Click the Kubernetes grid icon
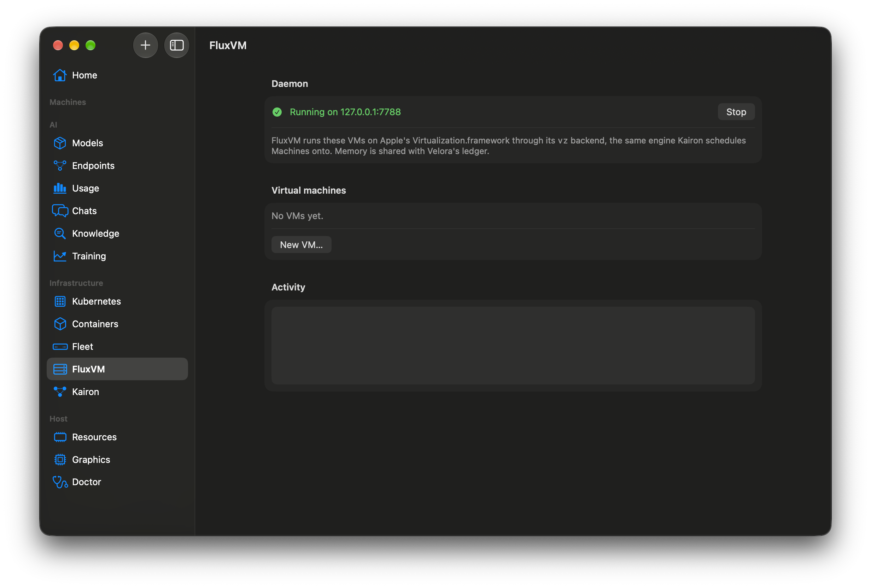Viewport: 871px width, 588px height. 60,301
